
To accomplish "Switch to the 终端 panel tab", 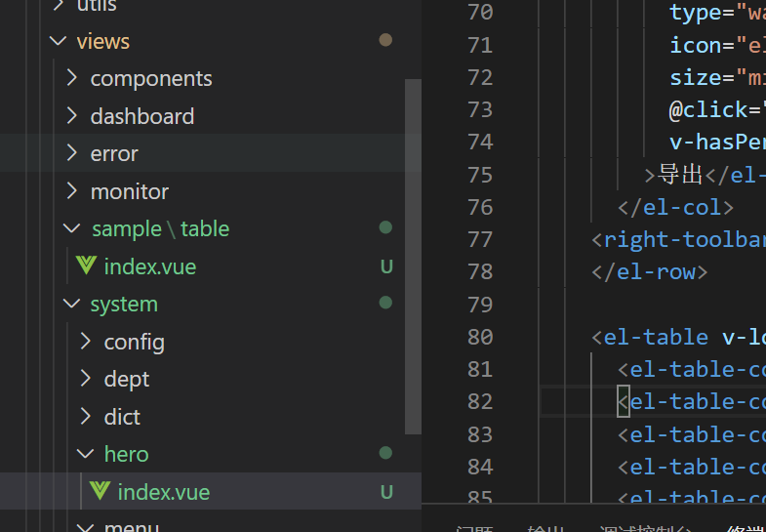I will (x=746, y=528).
